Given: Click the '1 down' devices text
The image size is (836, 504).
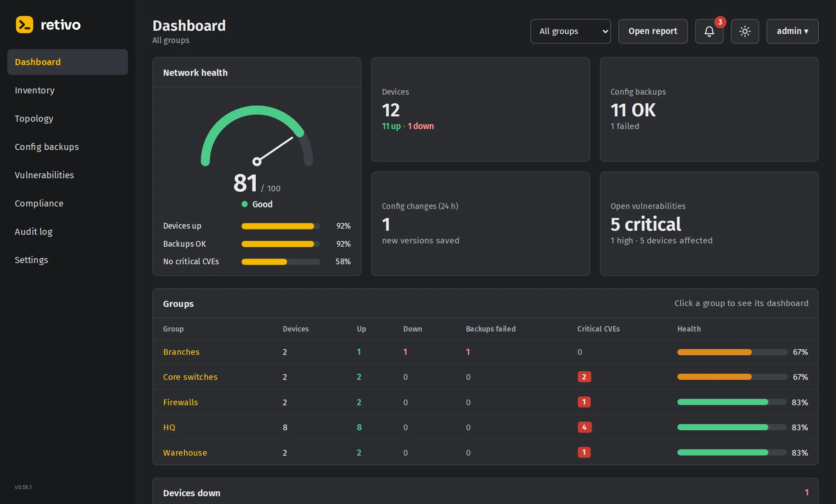Looking at the screenshot, I should (x=420, y=126).
